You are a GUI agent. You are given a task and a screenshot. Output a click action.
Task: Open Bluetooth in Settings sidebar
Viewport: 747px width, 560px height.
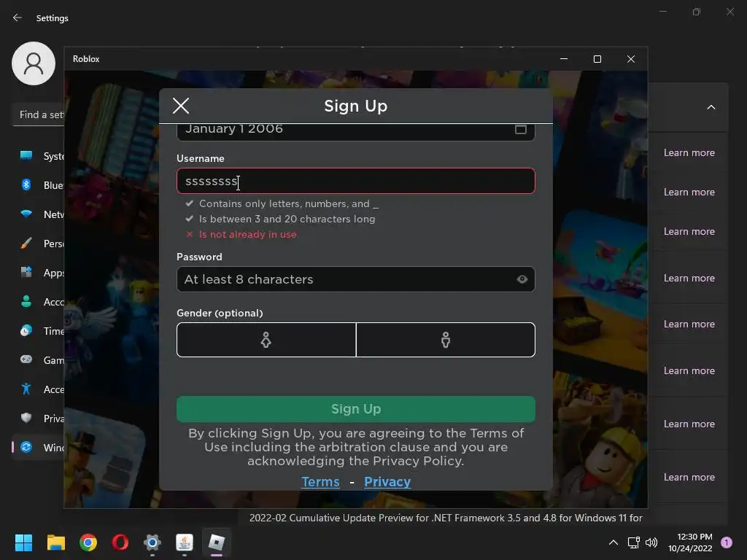coord(42,184)
